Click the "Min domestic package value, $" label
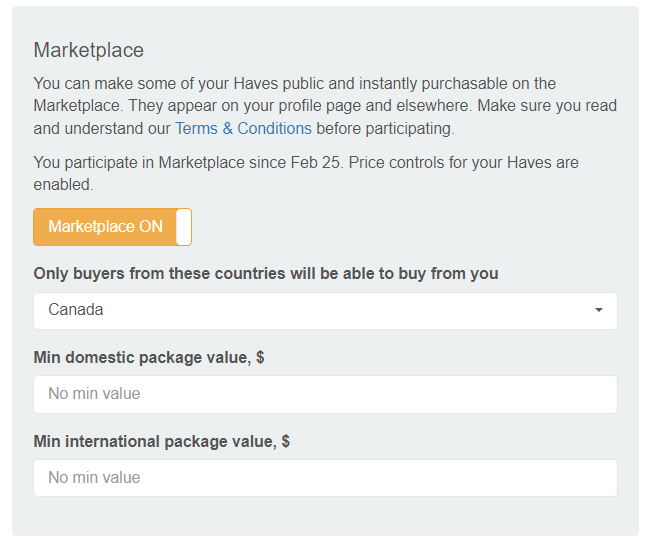The height and width of the screenshot is (547, 648). click(149, 357)
